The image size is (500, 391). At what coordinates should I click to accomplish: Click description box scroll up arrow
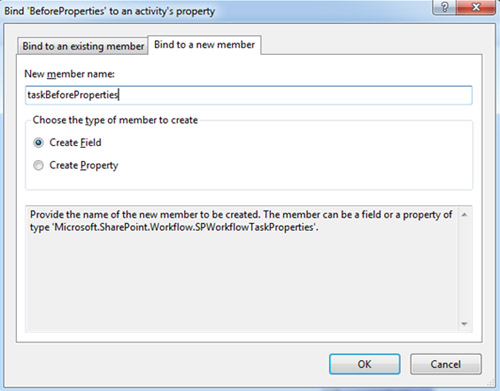click(464, 215)
